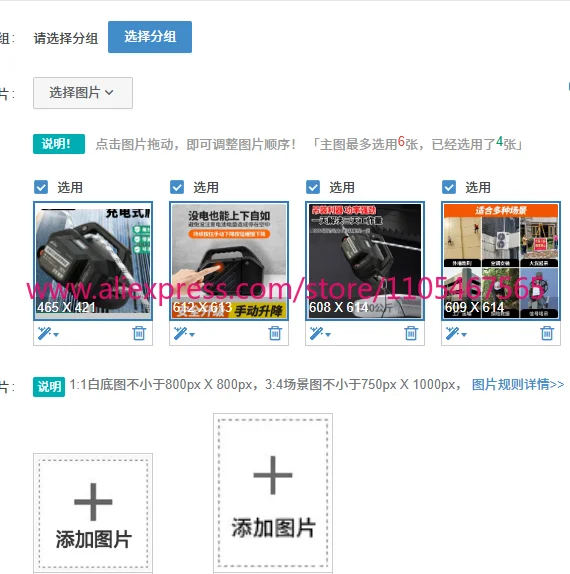The height and width of the screenshot is (574, 570).
Task: Delete the 609 X 614 image with trash icon
Action: tap(547, 333)
